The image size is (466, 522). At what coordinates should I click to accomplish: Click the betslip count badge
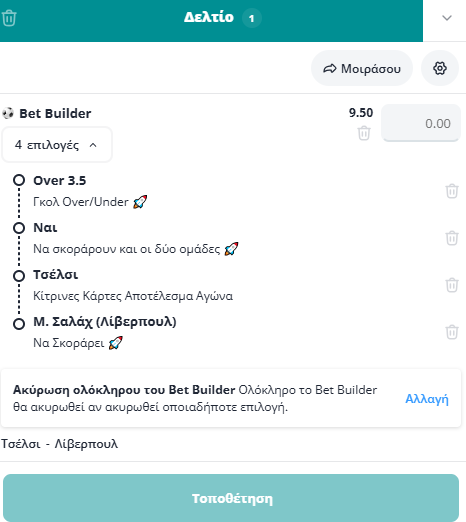click(x=251, y=18)
